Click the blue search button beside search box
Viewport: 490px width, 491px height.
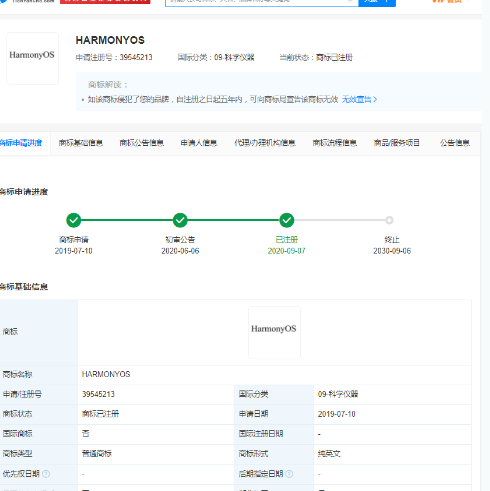pos(377,2)
